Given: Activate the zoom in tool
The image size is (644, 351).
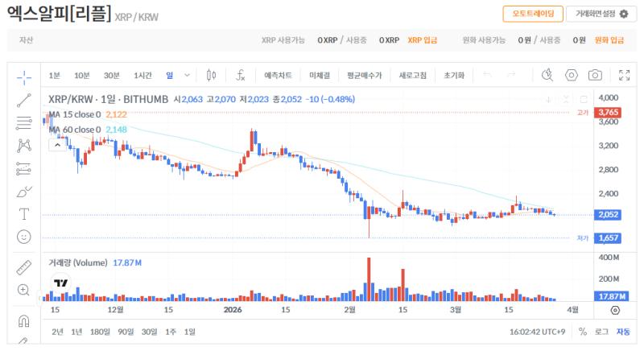Looking at the screenshot, I should pos(24,291).
